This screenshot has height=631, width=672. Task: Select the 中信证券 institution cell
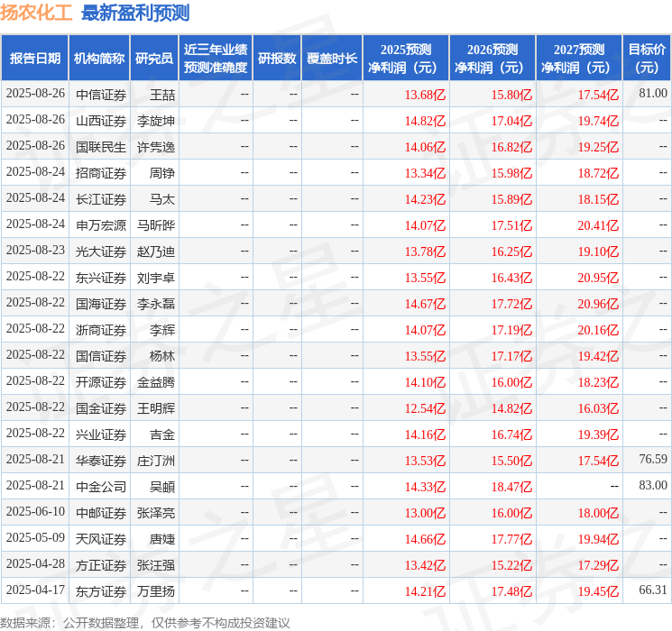coord(101,95)
